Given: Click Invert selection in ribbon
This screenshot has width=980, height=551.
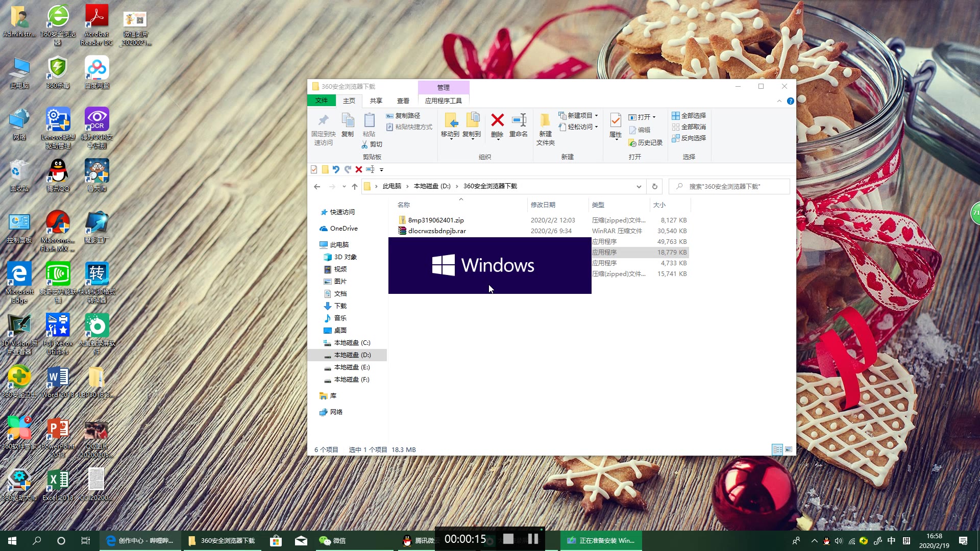Looking at the screenshot, I should (689, 138).
